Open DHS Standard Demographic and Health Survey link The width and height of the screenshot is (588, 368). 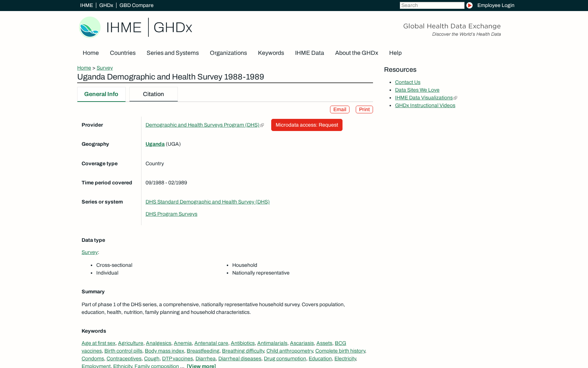[x=208, y=202]
